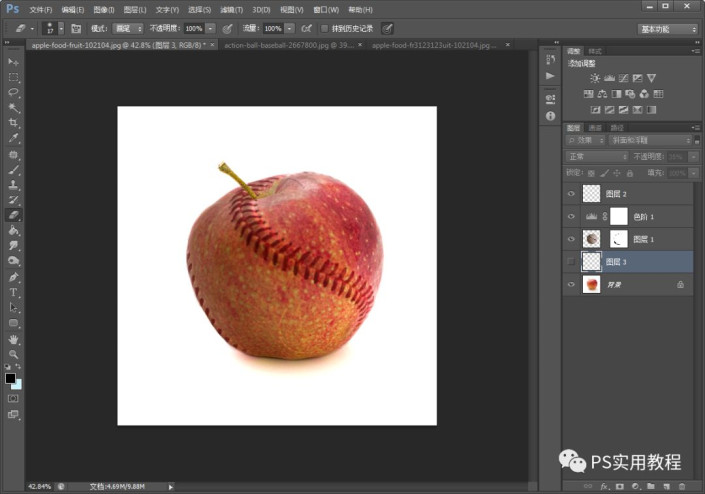Swap foreground and background colors
This screenshot has height=494, width=705.
(x=18, y=367)
